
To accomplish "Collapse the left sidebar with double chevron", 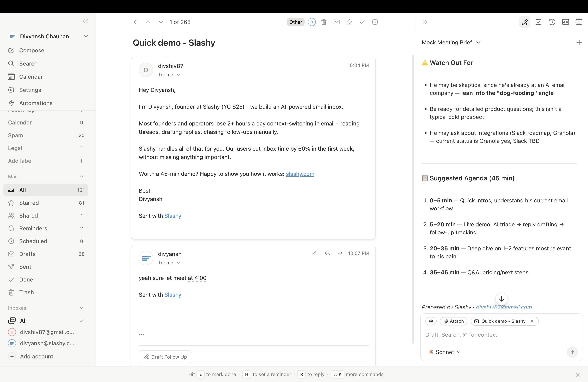I will pos(85,21).
